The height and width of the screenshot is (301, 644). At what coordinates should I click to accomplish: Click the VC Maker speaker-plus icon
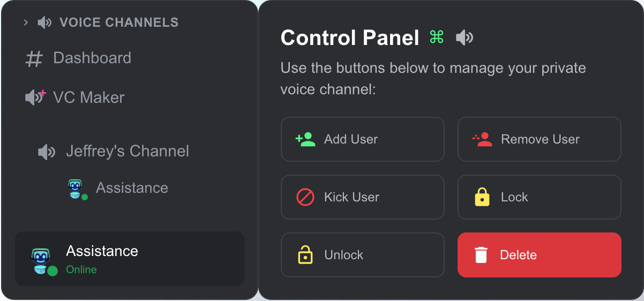pos(35,97)
